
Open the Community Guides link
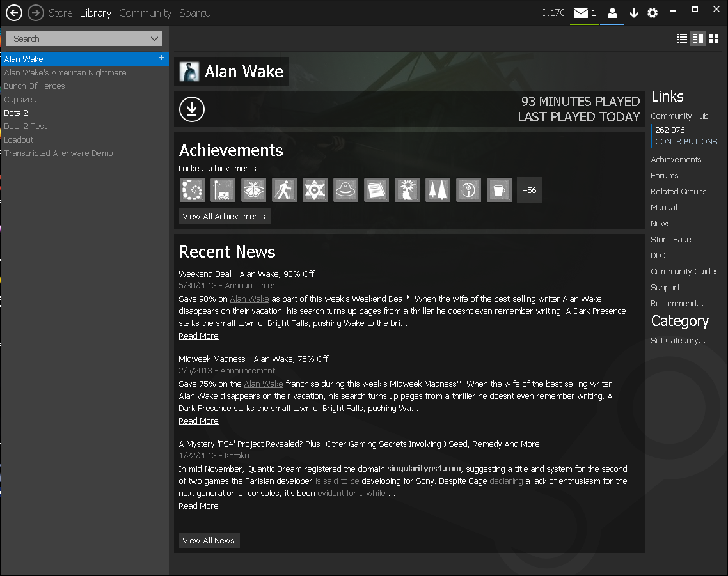click(684, 272)
